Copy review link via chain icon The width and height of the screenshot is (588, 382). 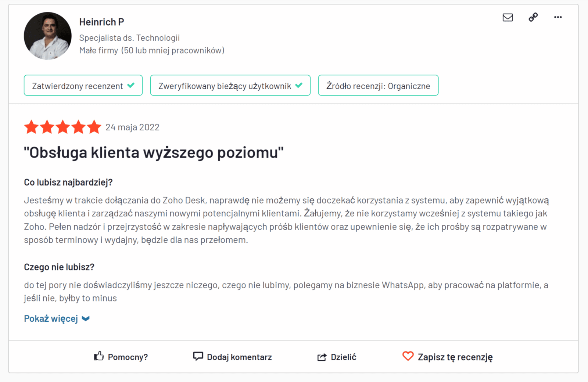tap(533, 17)
